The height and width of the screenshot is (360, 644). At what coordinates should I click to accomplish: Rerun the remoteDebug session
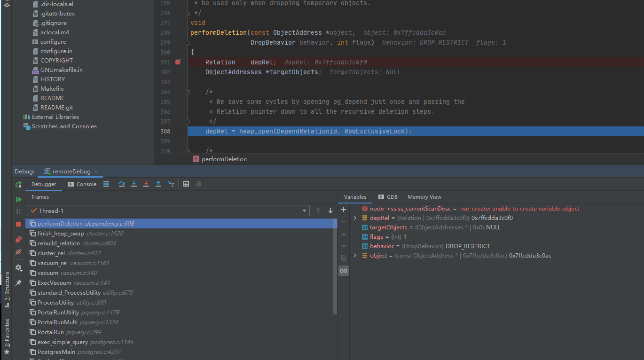point(18,185)
